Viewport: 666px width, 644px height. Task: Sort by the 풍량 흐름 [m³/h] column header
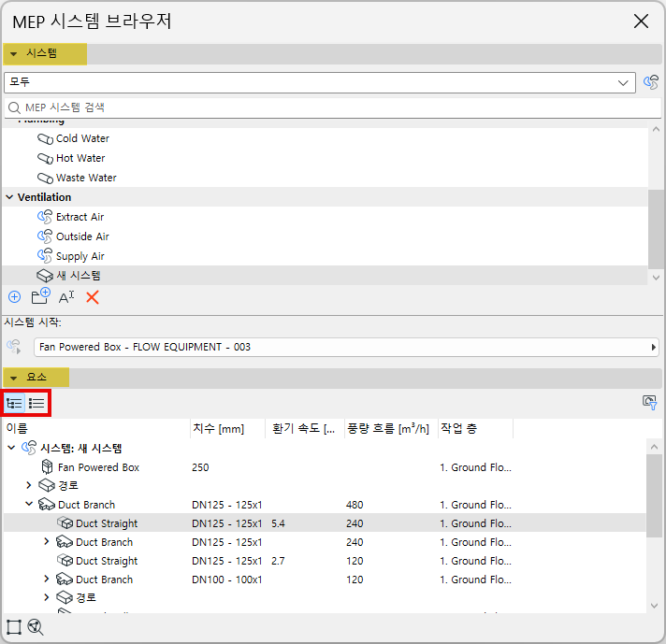pyautogui.click(x=391, y=428)
